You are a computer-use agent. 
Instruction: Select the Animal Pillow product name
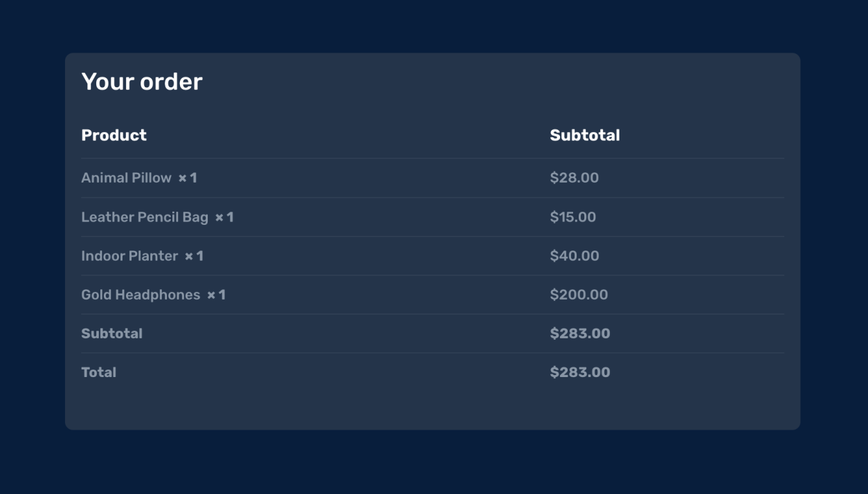point(126,178)
